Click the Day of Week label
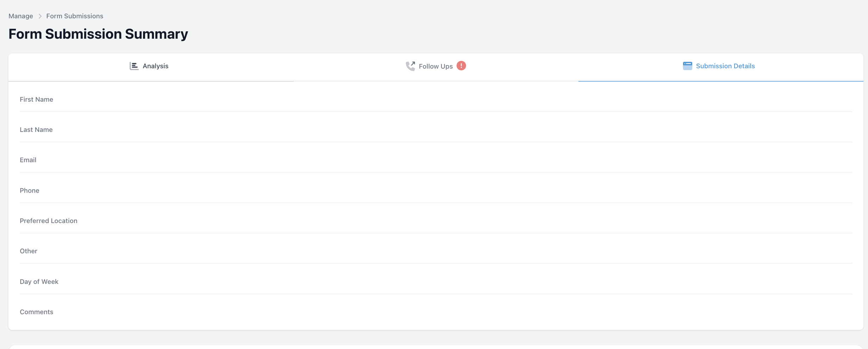868x349 pixels. pos(39,282)
